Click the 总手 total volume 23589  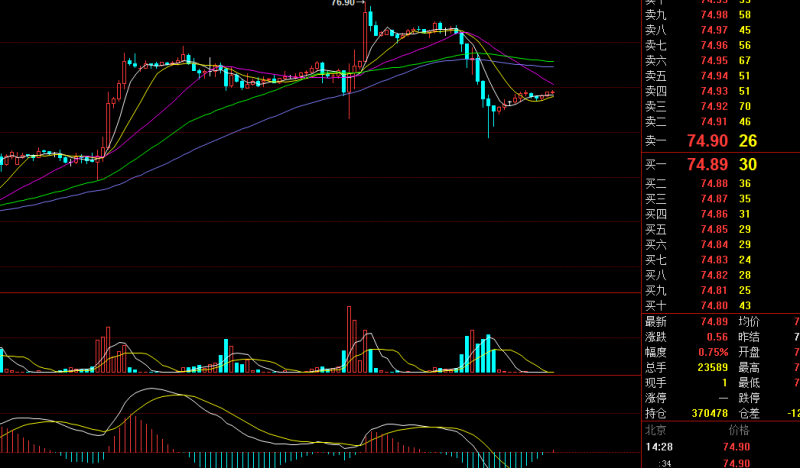711,367
